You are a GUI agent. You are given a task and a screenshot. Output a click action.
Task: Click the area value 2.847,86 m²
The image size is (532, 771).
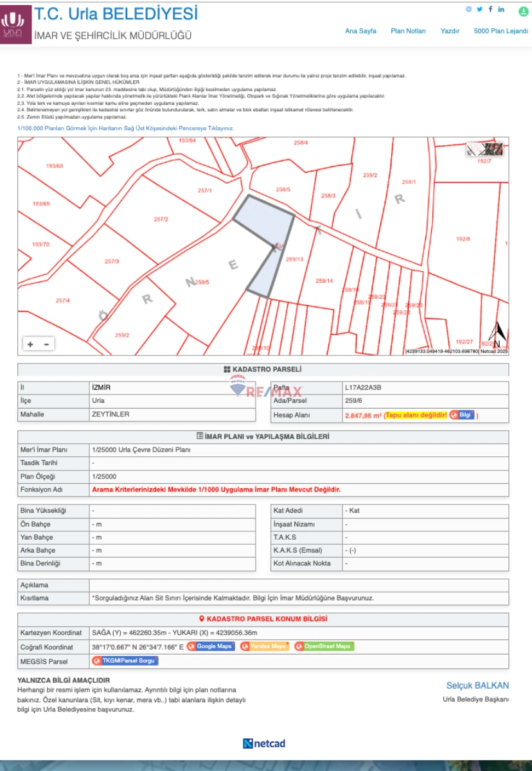click(363, 415)
